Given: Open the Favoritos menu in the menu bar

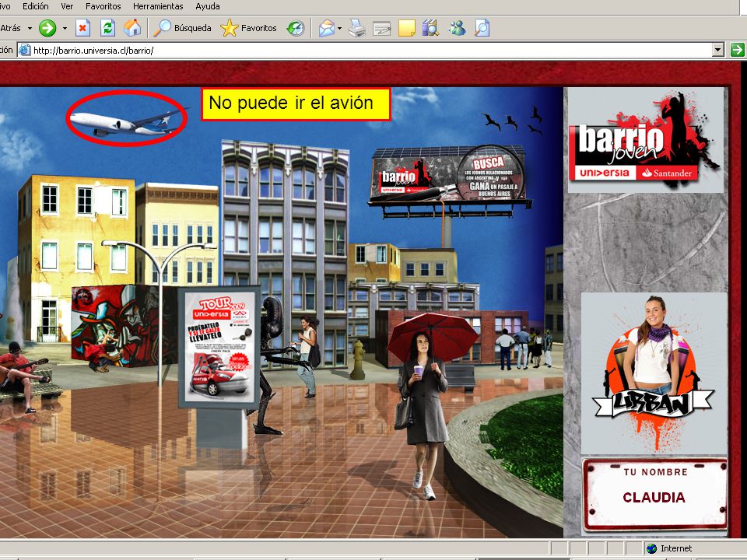Looking at the screenshot, I should [x=103, y=6].
